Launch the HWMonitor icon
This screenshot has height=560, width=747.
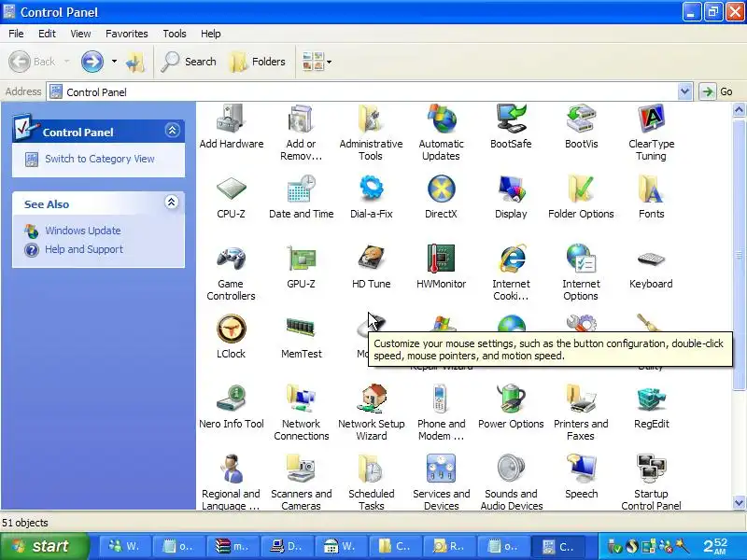[441, 267]
